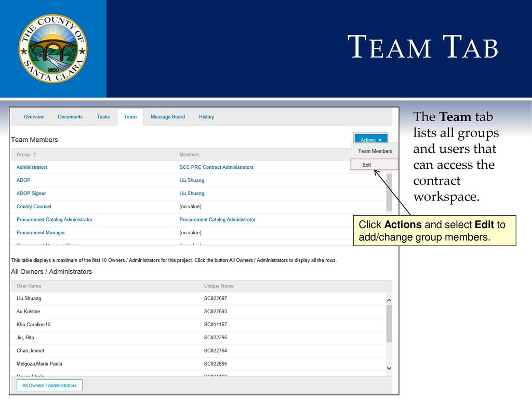Click the County of Santa Clara seal
Screen dimensions: 532x399
[53, 48]
